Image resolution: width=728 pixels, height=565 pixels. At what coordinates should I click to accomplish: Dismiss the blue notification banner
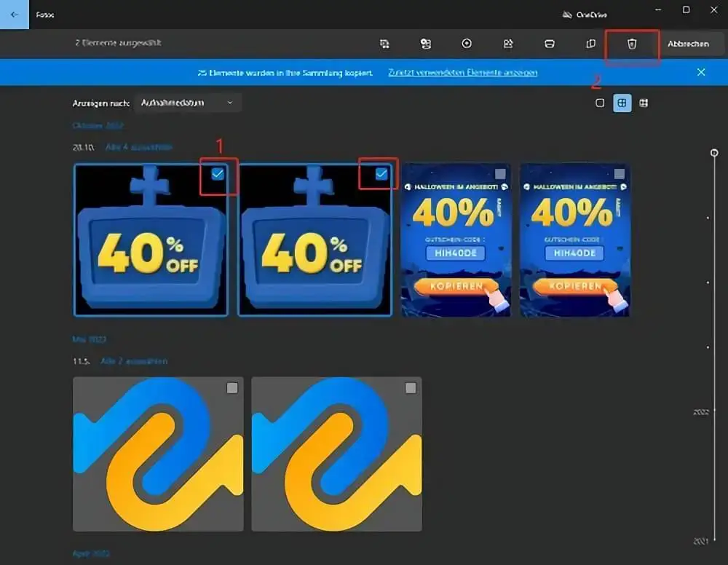coord(700,72)
